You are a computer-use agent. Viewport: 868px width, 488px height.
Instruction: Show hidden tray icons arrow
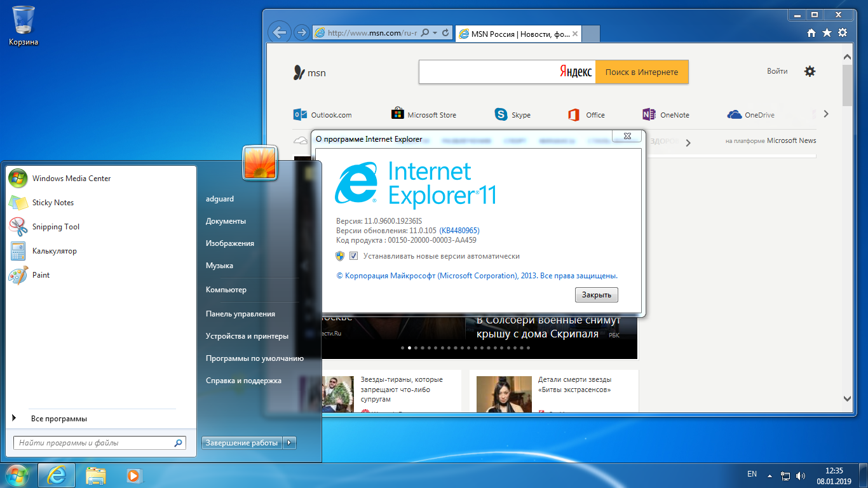[770, 475]
